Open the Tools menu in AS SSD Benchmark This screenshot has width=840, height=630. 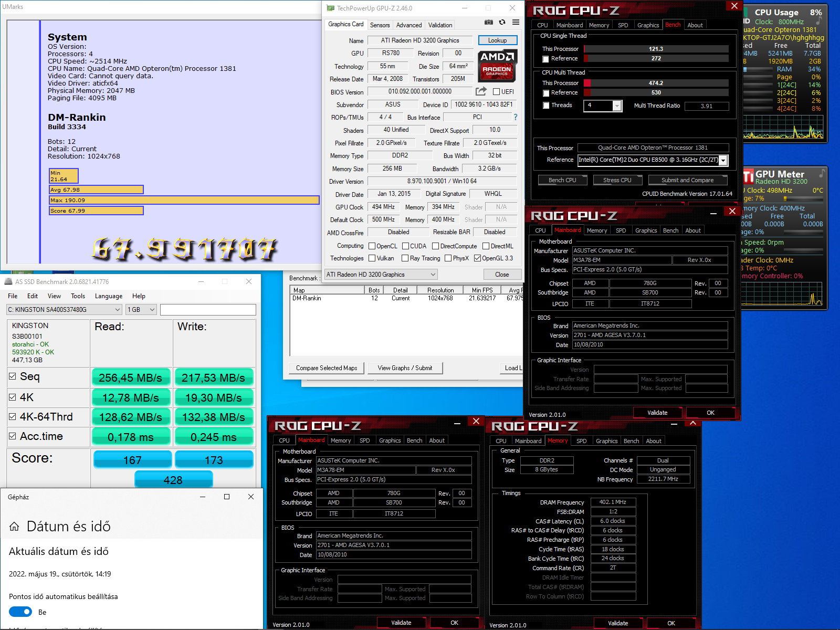coord(78,296)
